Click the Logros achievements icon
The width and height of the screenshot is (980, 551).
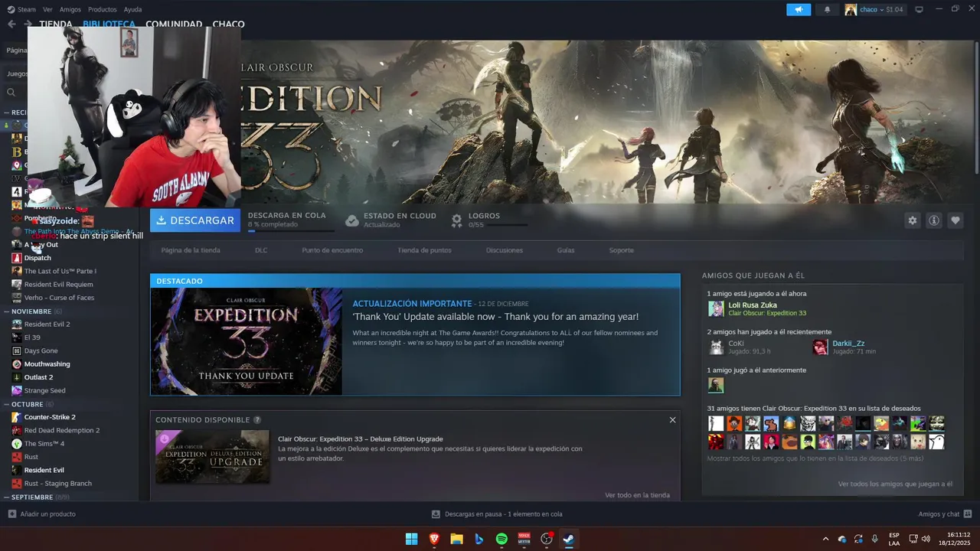[x=457, y=220]
